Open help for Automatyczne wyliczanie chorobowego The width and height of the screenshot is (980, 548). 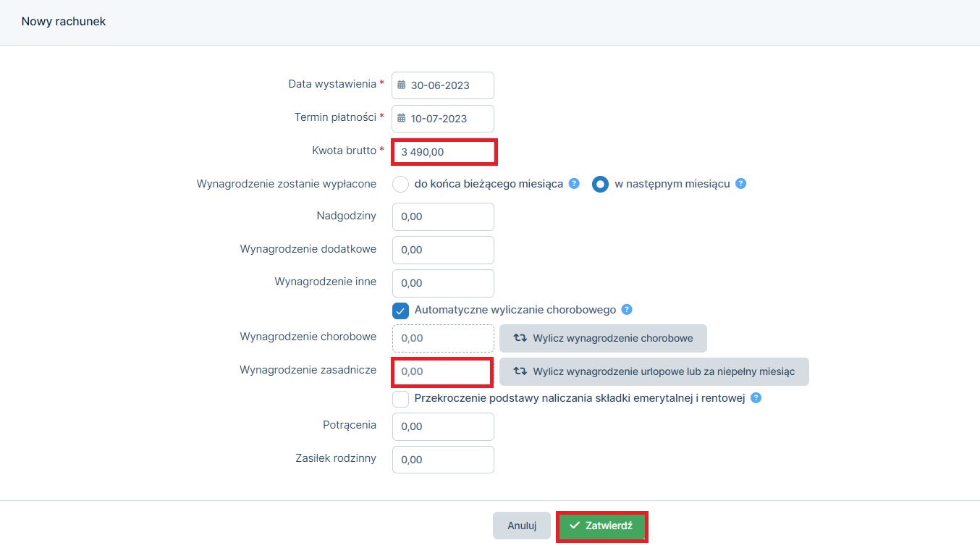pyautogui.click(x=627, y=309)
